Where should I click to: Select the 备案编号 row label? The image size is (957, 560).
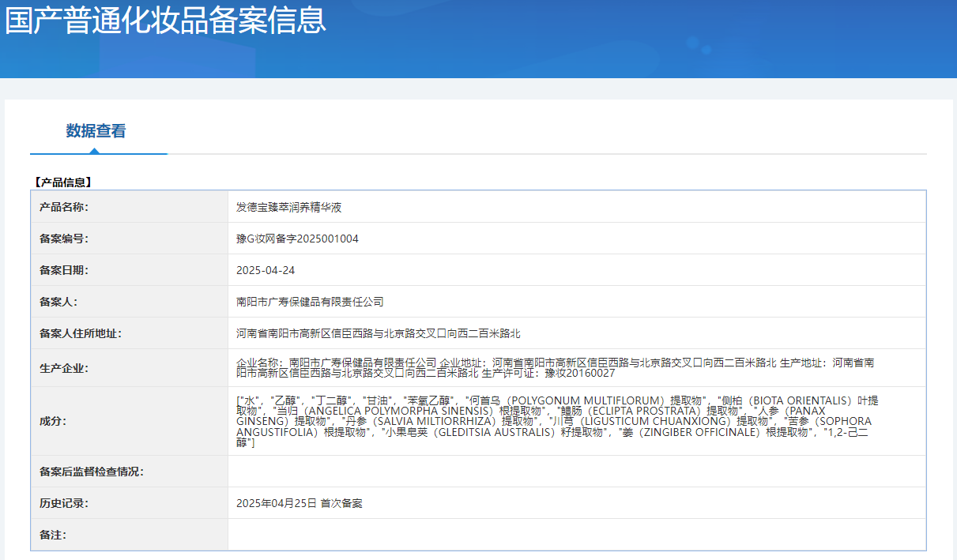(64, 239)
